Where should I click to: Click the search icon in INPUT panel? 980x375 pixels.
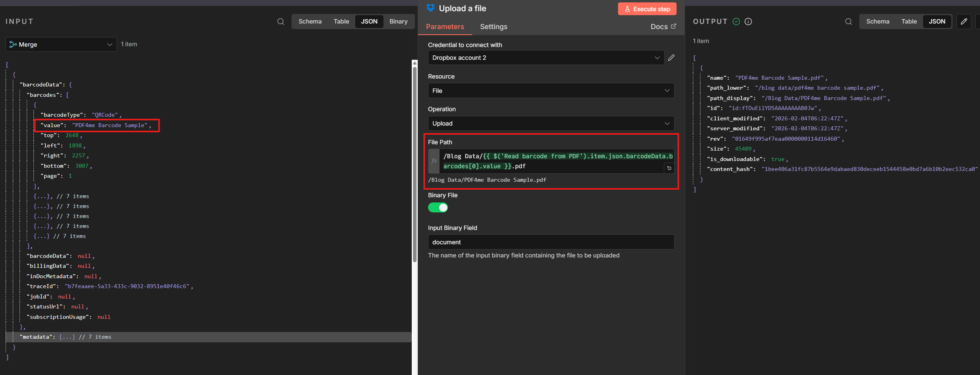(281, 22)
